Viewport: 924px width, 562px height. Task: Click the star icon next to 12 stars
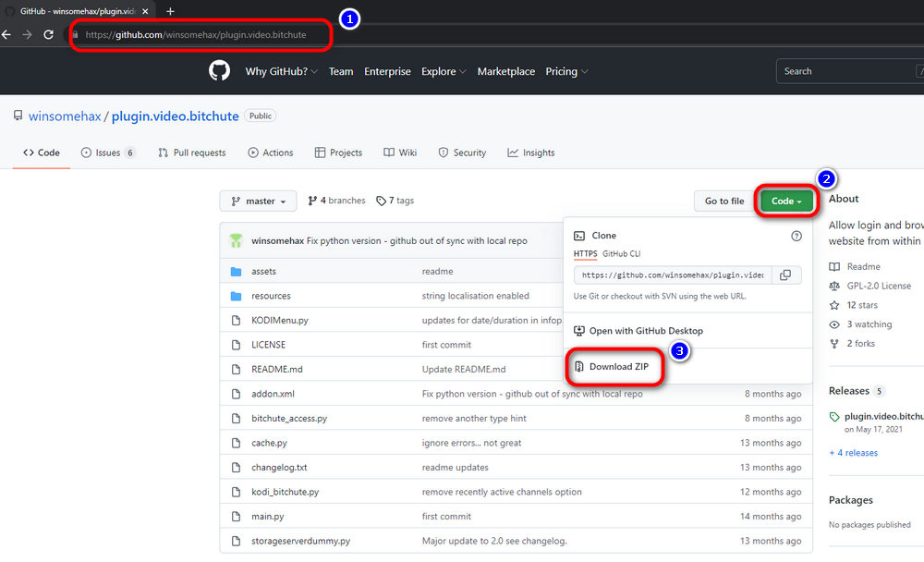[834, 305]
